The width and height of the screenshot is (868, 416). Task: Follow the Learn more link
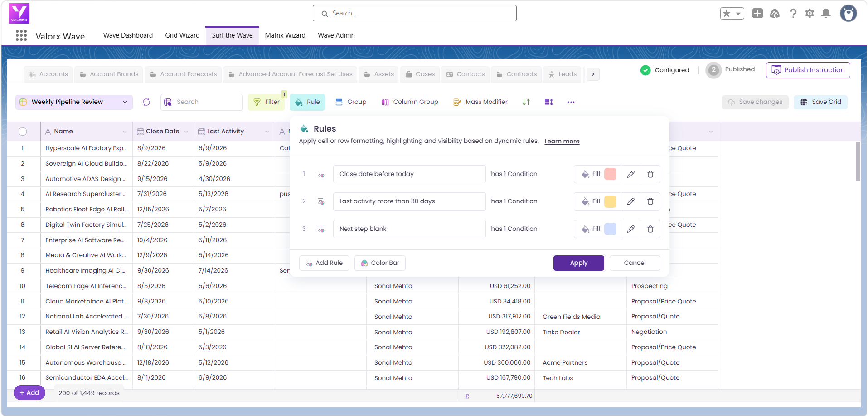pyautogui.click(x=562, y=142)
